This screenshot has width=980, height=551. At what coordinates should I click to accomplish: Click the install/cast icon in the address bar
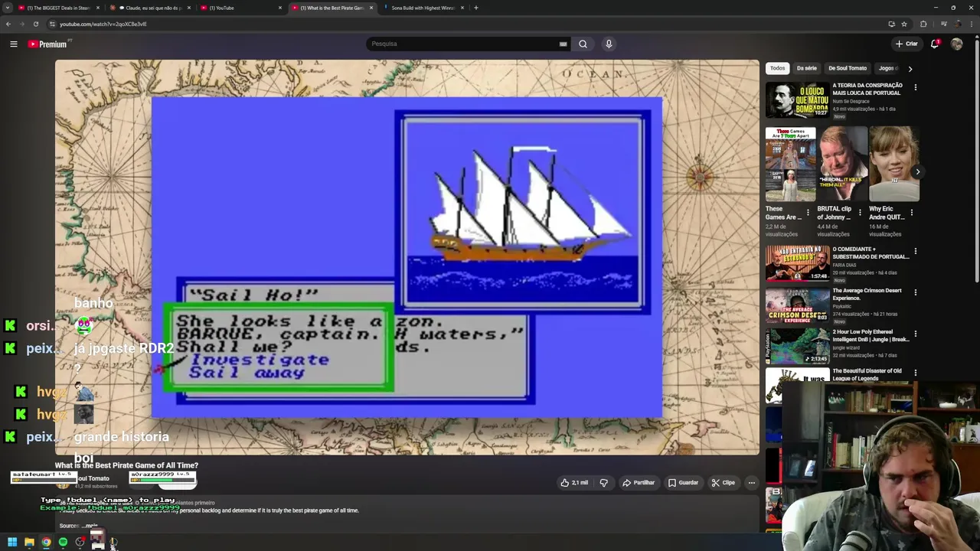(x=891, y=24)
